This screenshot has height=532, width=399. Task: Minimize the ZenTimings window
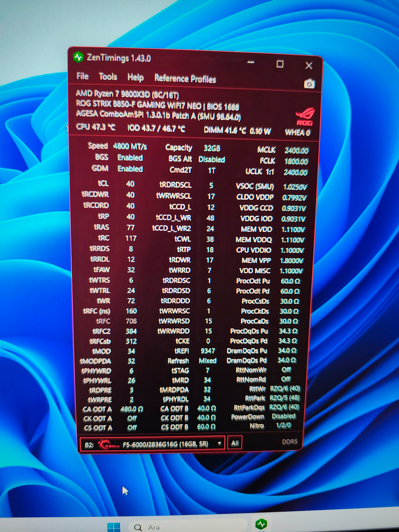[x=251, y=62]
